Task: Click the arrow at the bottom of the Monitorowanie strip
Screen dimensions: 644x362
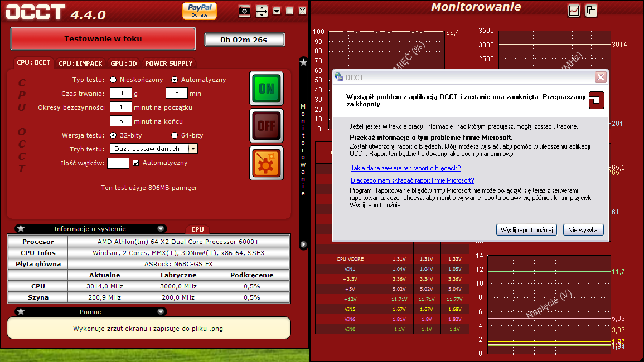Action: (x=303, y=244)
